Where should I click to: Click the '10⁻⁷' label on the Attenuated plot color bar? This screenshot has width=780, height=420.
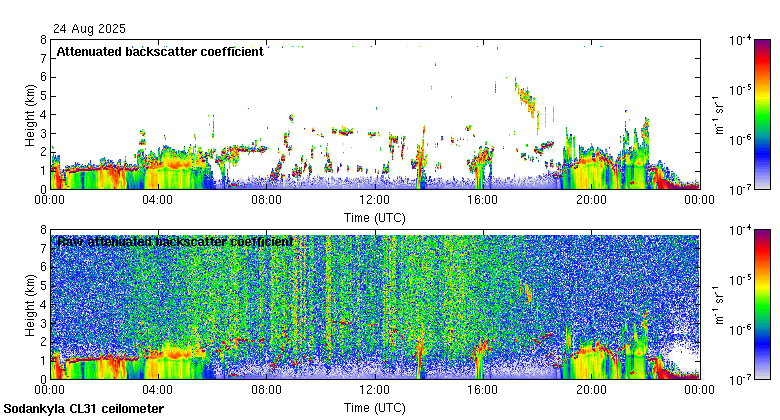tap(740, 190)
